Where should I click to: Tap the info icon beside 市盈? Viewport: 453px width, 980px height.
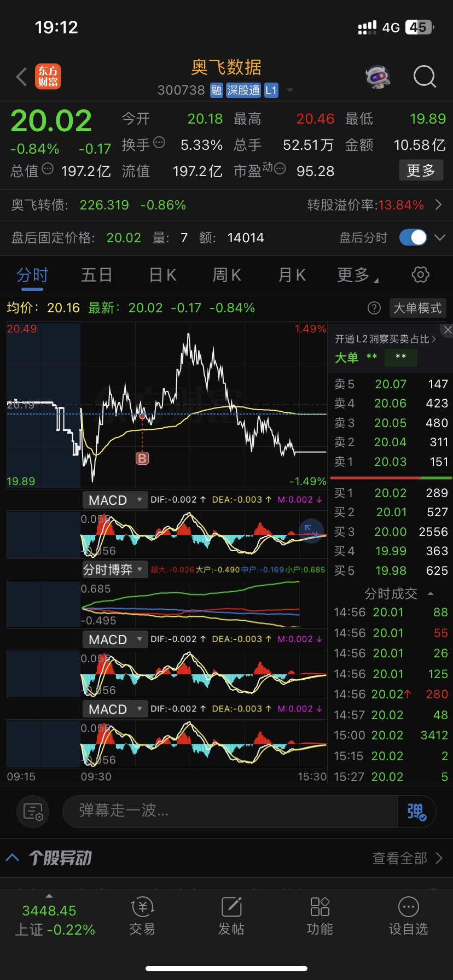pyautogui.click(x=280, y=169)
